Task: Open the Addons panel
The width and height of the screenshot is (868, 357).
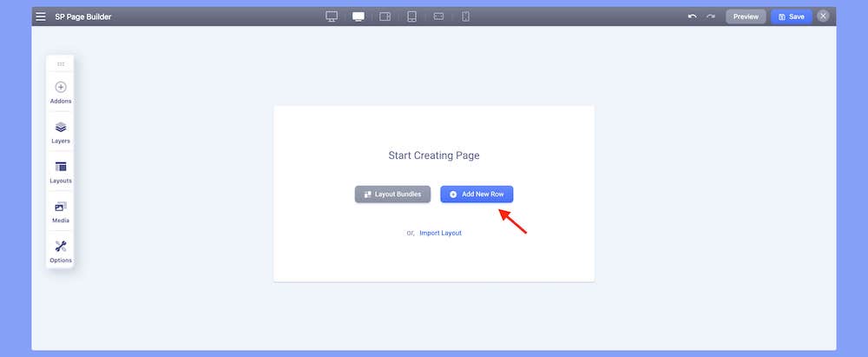Action: 61,92
